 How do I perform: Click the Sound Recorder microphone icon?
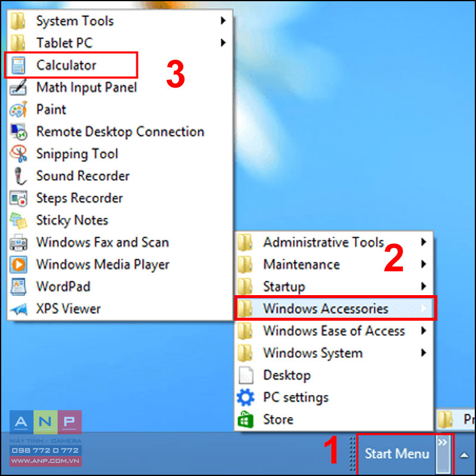[x=20, y=176]
